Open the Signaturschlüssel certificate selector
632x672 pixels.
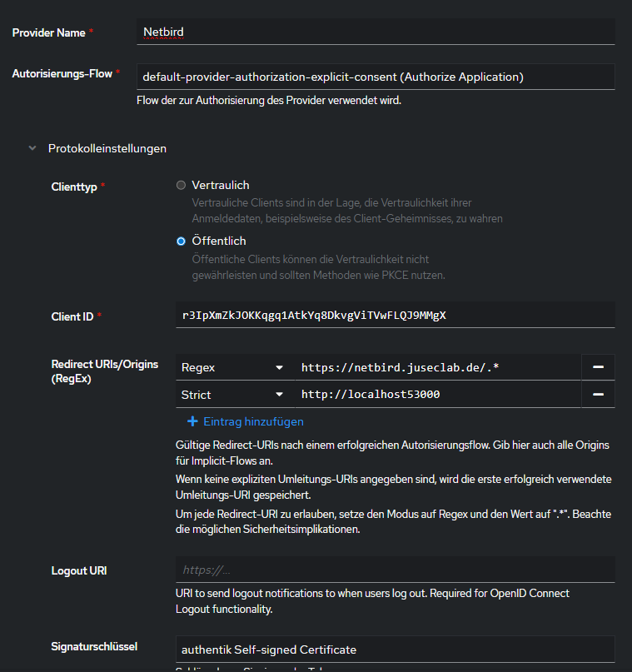pyautogui.click(x=396, y=650)
